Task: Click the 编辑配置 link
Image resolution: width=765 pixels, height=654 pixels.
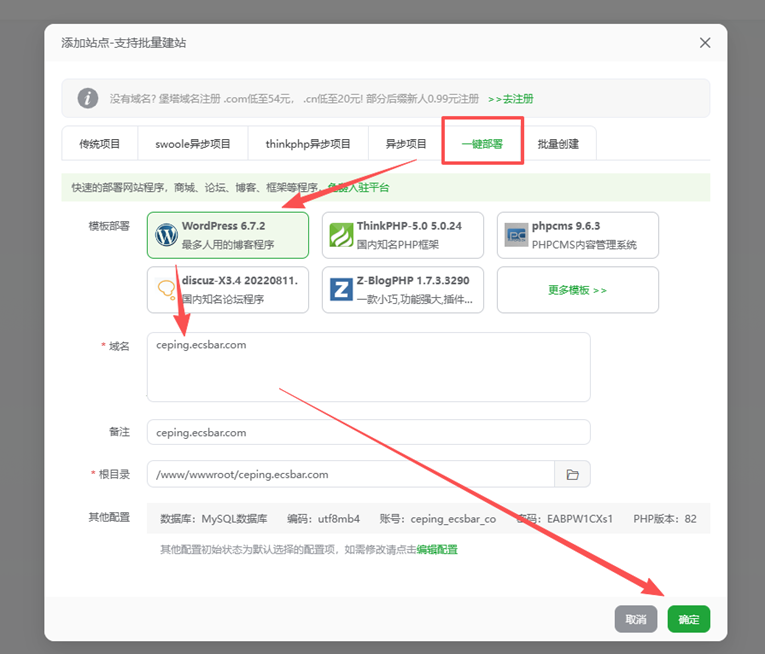Action: click(x=437, y=550)
